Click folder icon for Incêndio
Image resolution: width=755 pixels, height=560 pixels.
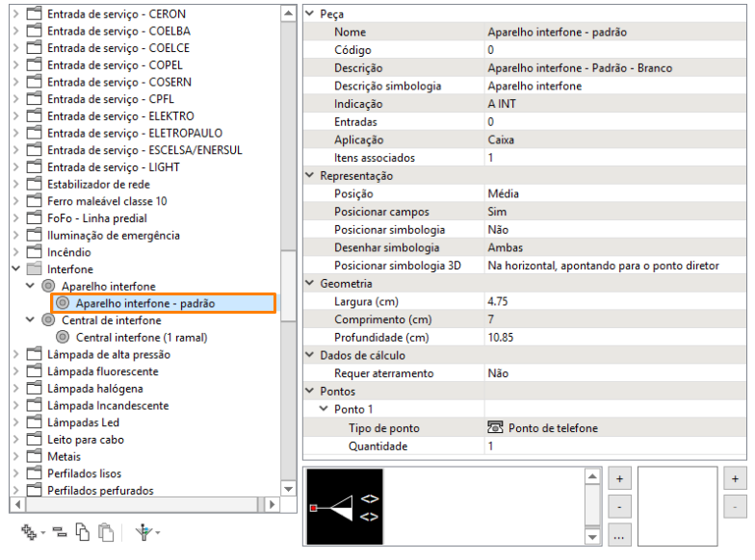point(34,252)
